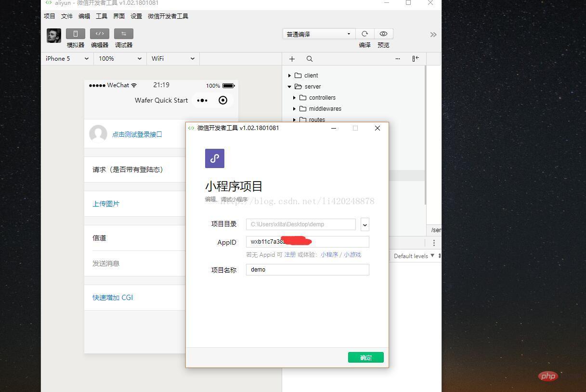586x392 pixels.
Task: Maximize the main aliyun window
Action: point(408,3)
